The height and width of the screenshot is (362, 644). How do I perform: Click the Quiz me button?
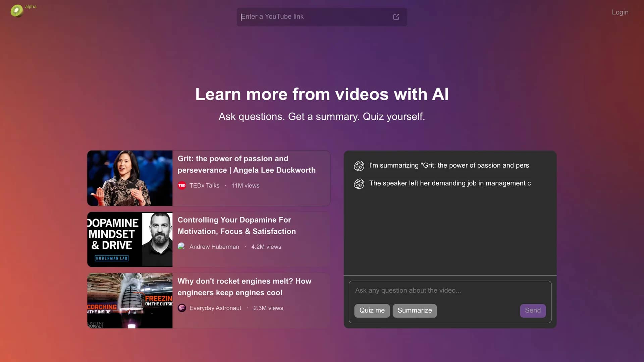[x=372, y=311]
